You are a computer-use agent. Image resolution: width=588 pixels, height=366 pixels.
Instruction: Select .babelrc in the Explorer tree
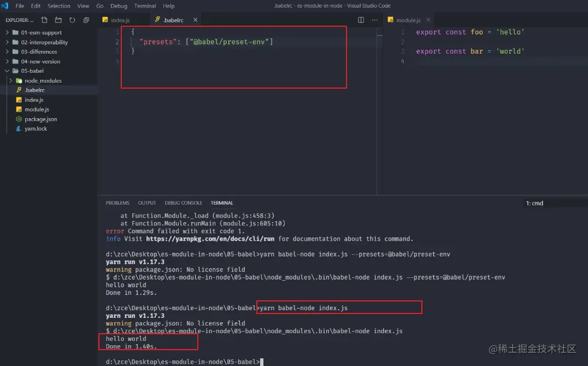[49, 90]
